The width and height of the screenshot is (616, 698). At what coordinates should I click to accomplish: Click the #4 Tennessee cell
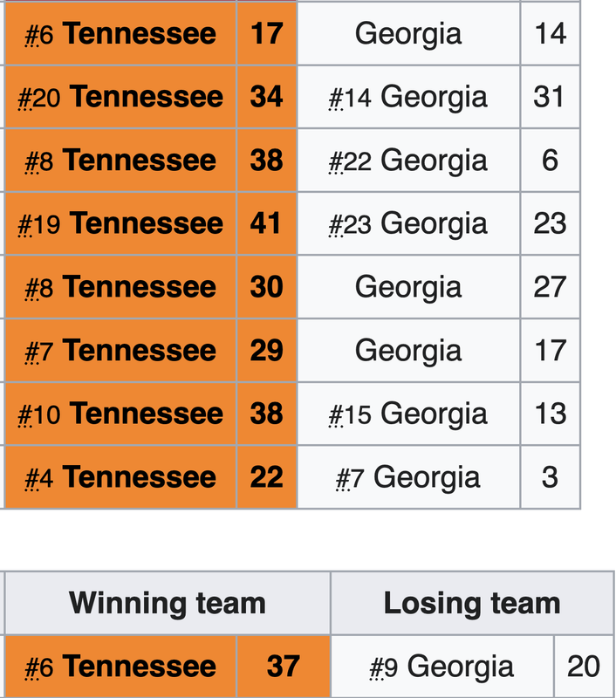[120, 476]
